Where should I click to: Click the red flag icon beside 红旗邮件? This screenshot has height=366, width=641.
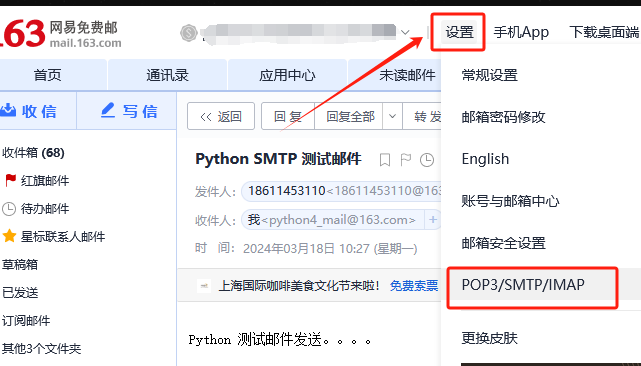point(10,180)
